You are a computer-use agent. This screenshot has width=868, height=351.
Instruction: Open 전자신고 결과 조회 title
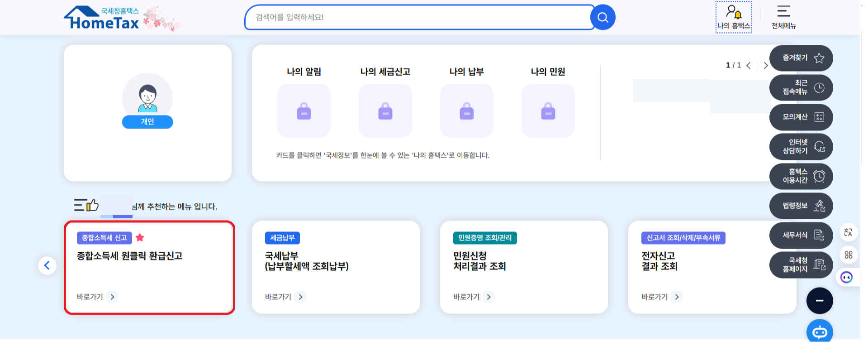pyautogui.click(x=659, y=261)
